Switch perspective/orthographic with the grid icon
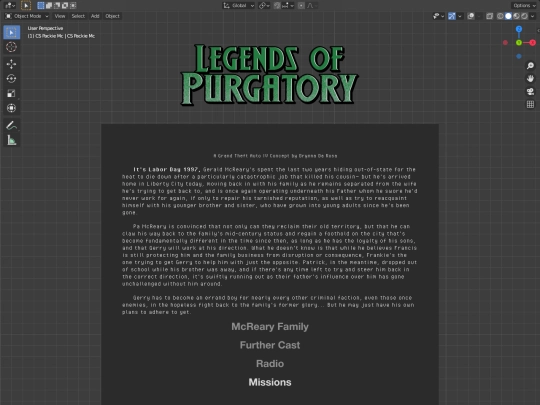Image resolution: width=540 pixels, height=405 pixels. 530,104
